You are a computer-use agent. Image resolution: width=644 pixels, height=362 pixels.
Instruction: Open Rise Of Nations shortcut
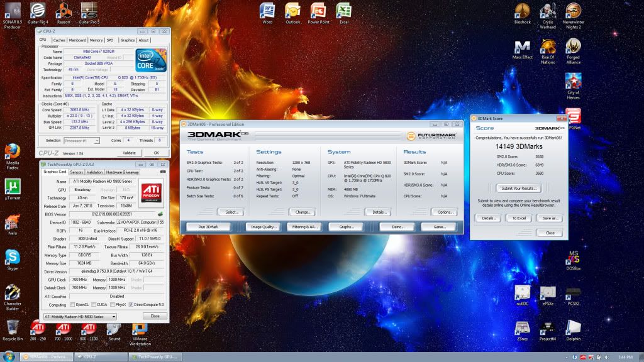(548, 52)
